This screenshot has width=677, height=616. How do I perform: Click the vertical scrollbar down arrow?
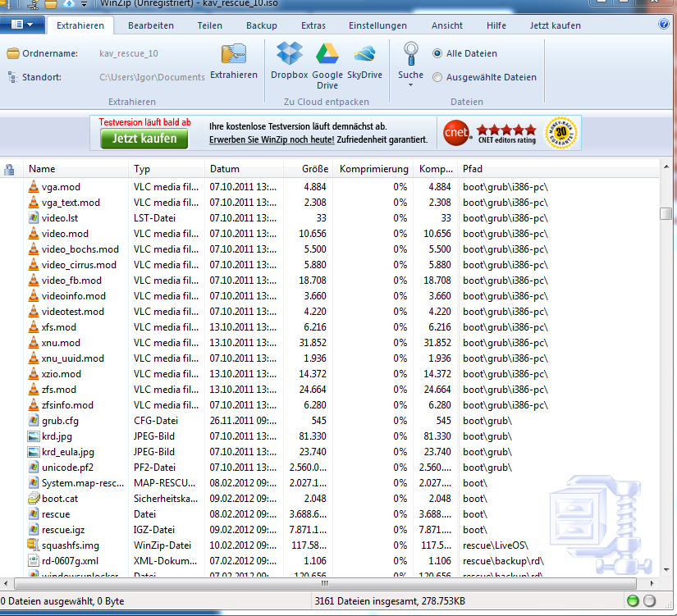pos(666,570)
